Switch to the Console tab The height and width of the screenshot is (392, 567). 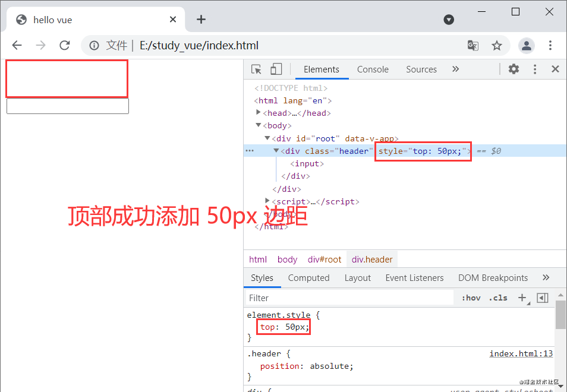pos(373,69)
